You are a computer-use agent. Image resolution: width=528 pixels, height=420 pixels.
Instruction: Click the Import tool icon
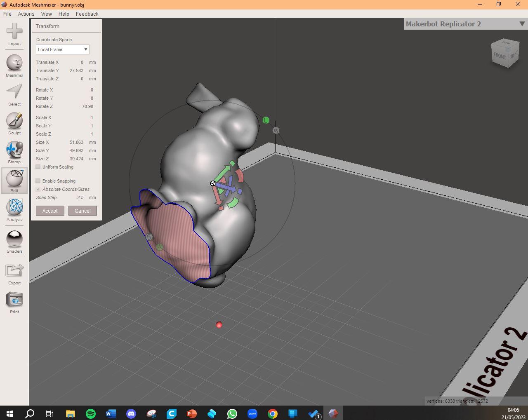pyautogui.click(x=14, y=31)
